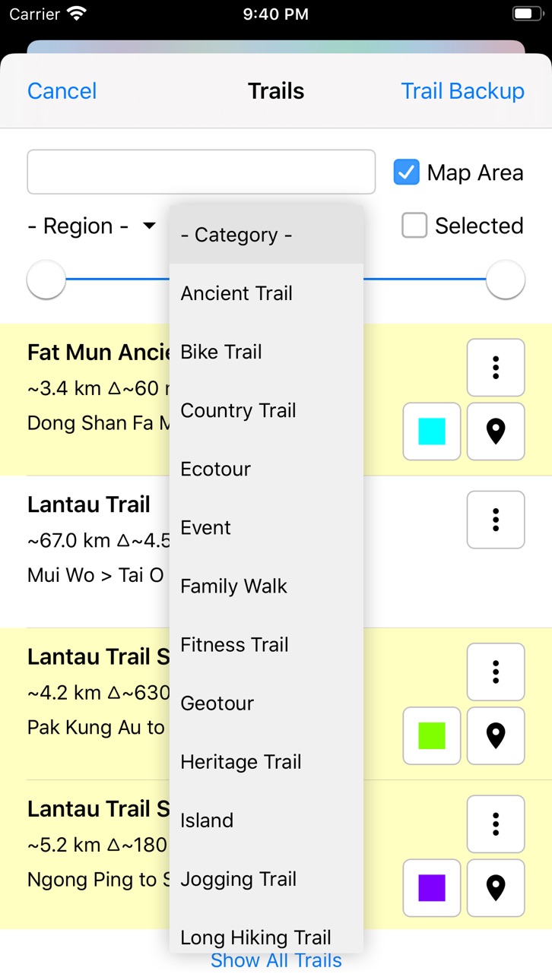Screen dimensions: 552x980
Task: Select Family Walk category
Action: click(266, 586)
